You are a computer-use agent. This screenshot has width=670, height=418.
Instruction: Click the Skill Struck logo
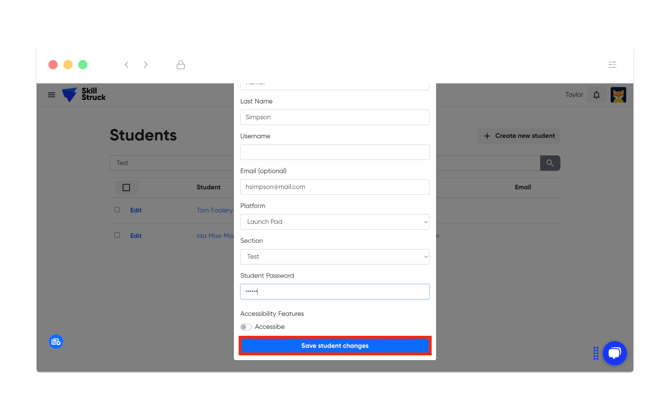84,95
